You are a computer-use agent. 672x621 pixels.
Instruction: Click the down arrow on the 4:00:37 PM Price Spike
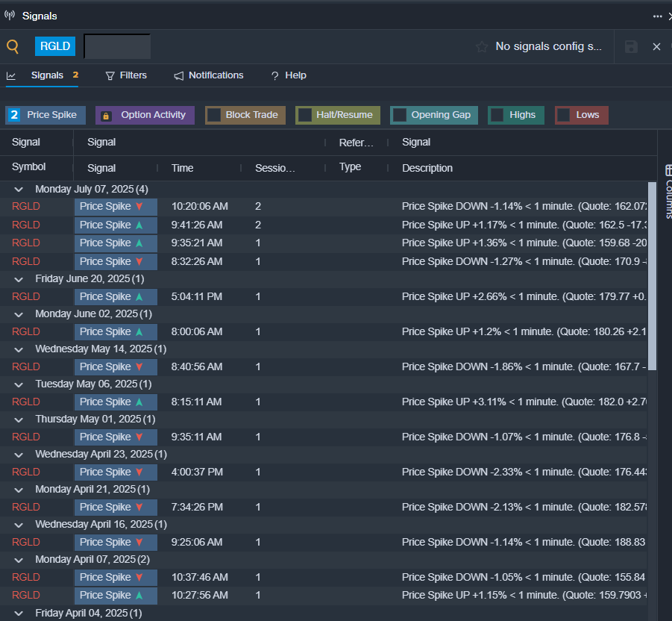click(139, 472)
